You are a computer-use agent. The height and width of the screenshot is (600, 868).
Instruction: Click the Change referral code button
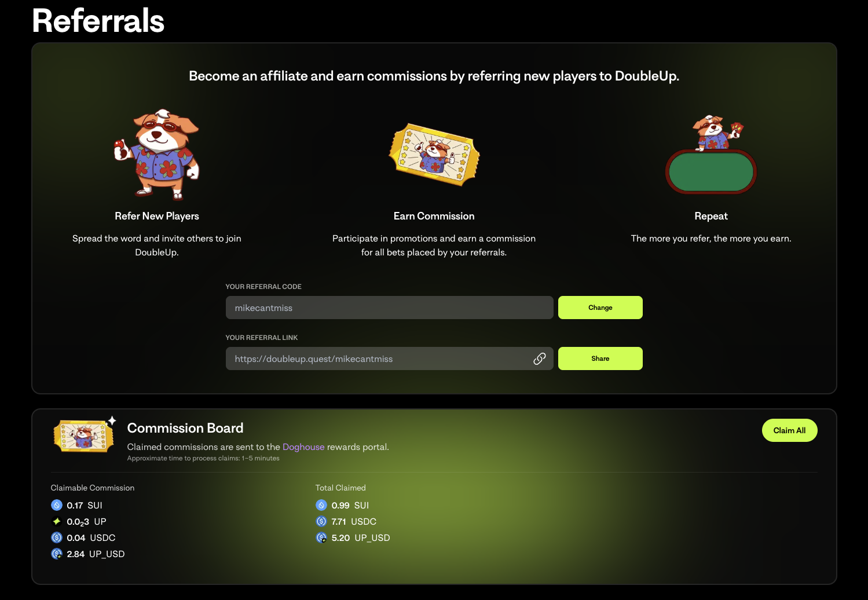(x=600, y=308)
